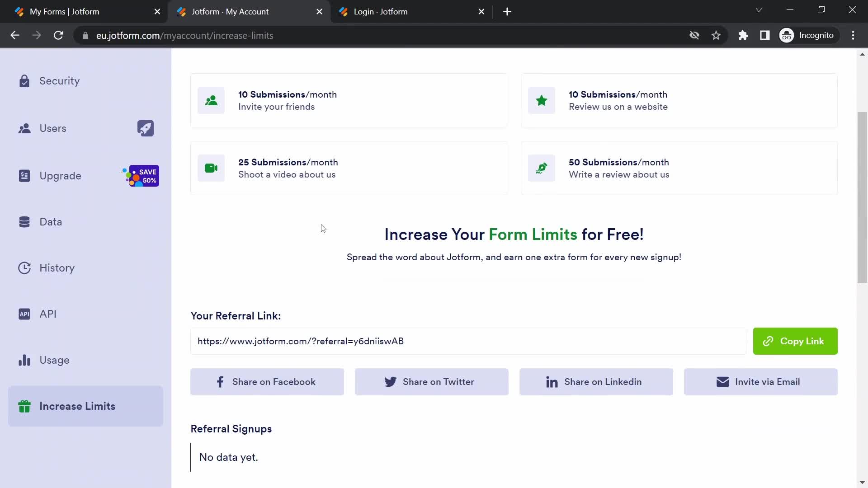
Task: Select Share on LinkedIn option
Action: 595,382
